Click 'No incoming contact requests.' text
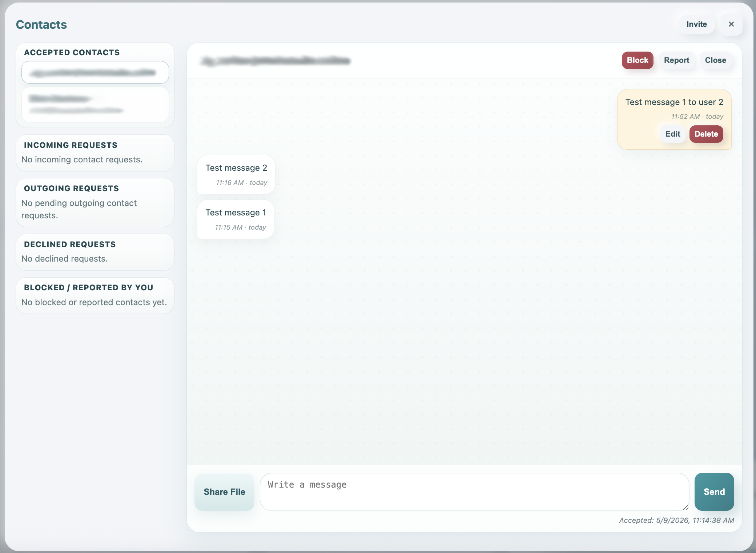756x553 pixels. pos(82,160)
